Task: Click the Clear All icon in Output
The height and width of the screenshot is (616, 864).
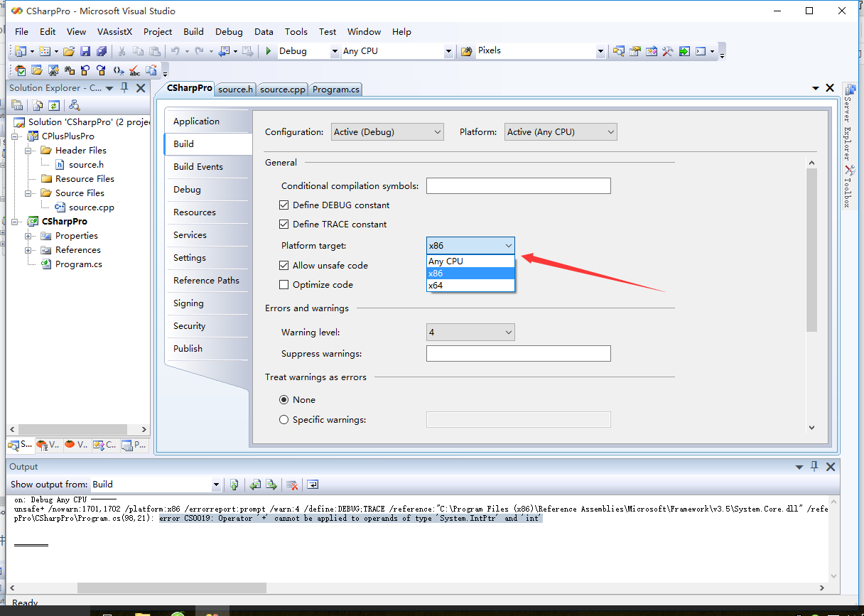Action: tap(291, 485)
